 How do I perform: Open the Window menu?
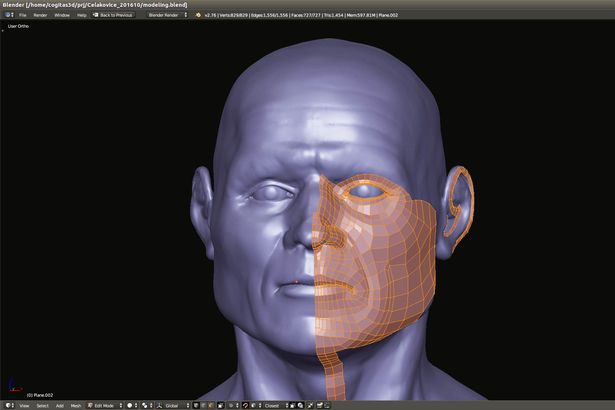(x=62, y=16)
